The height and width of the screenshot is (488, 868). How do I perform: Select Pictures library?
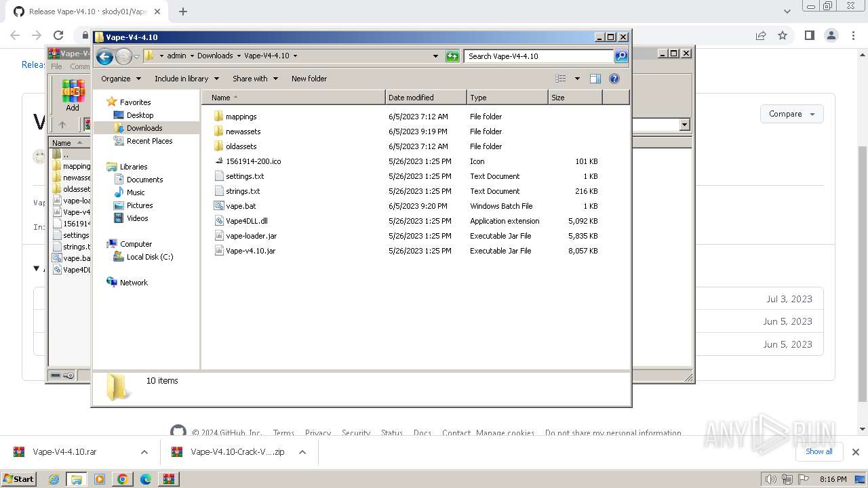(x=139, y=205)
